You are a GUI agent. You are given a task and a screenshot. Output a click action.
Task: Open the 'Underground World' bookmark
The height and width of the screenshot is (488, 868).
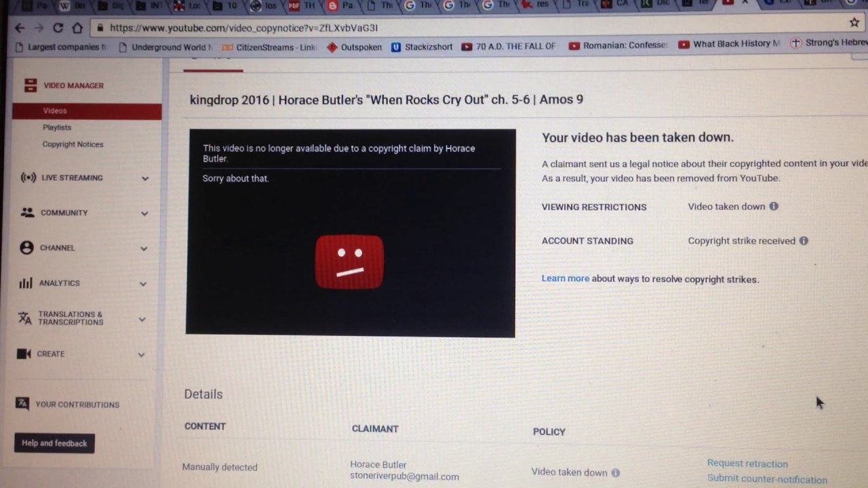pyautogui.click(x=165, y=47)
